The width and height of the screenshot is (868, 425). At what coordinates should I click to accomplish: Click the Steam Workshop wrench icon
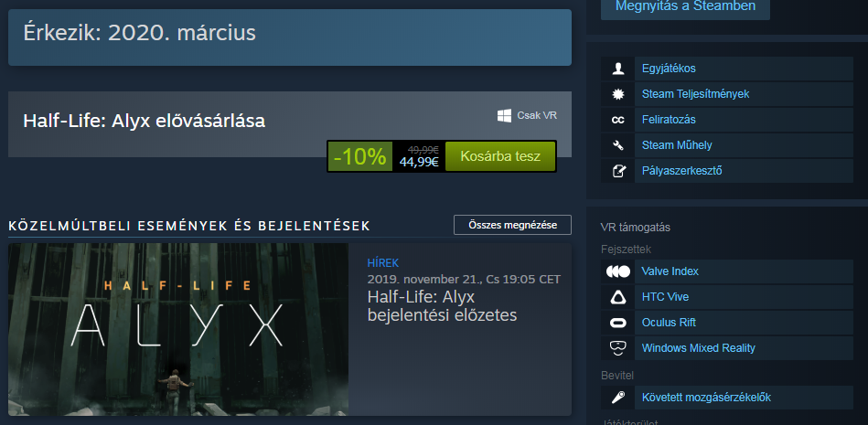618,145
